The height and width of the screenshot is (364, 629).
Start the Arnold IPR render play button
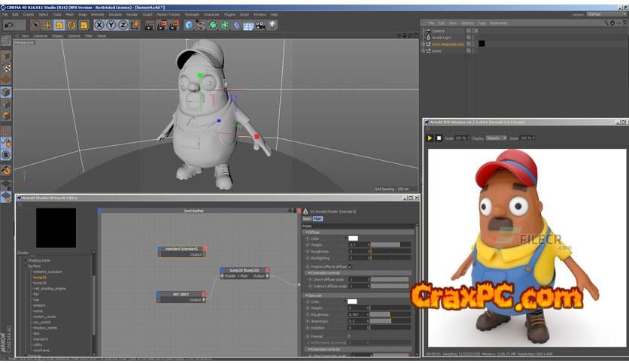(430, 138)
